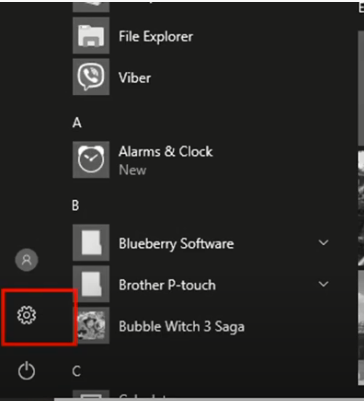The width and height of the screenshot is (364, 401).
Task: Expand the Brother P-touch chevron
Action: pyautogui.click(x=323, y=284)
